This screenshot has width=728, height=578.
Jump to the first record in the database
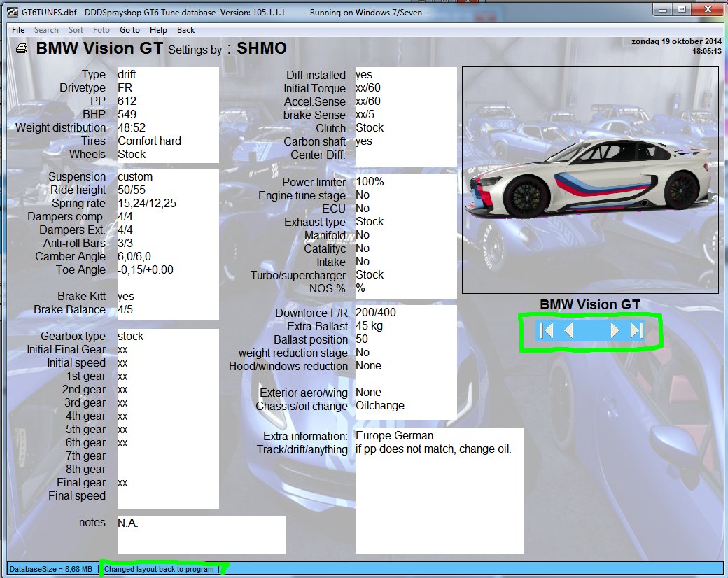[x=547, y=330]
